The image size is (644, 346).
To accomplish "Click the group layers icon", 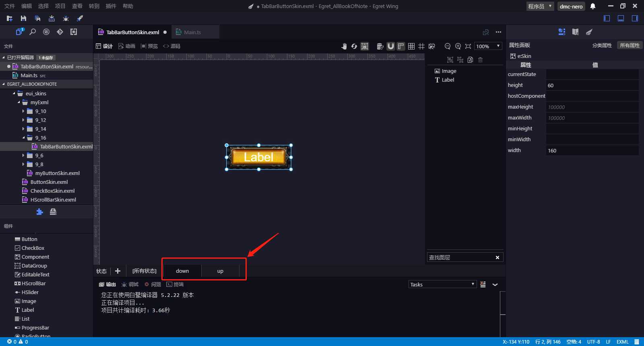I will coord(450,60).
